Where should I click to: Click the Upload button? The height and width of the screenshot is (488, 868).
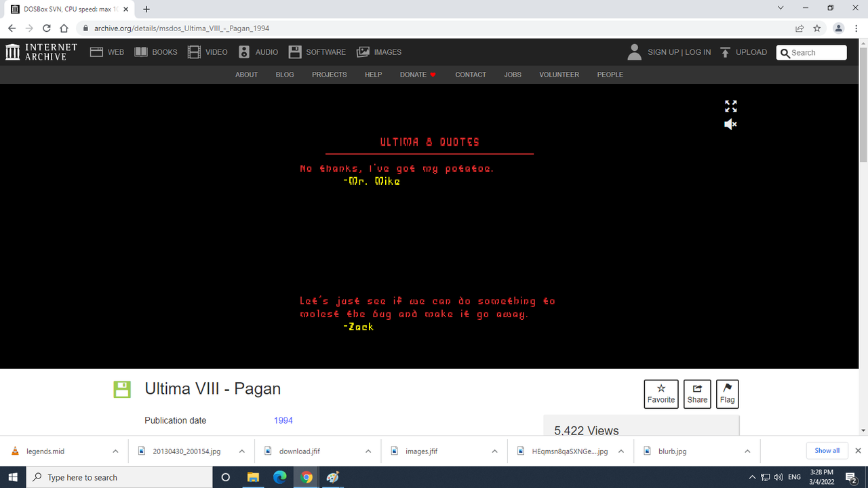tap(744, 52)
